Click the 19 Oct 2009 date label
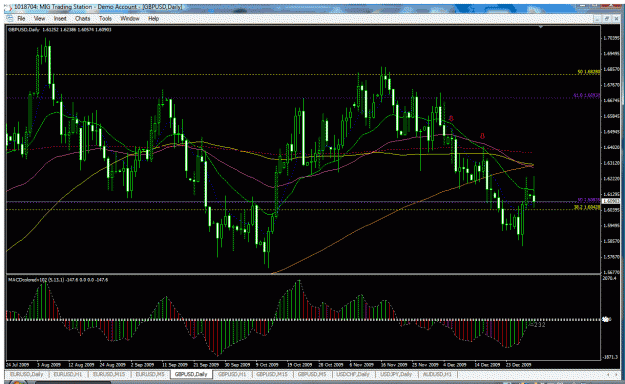Screen dimensions: 625x384 [x=299, y=365]
